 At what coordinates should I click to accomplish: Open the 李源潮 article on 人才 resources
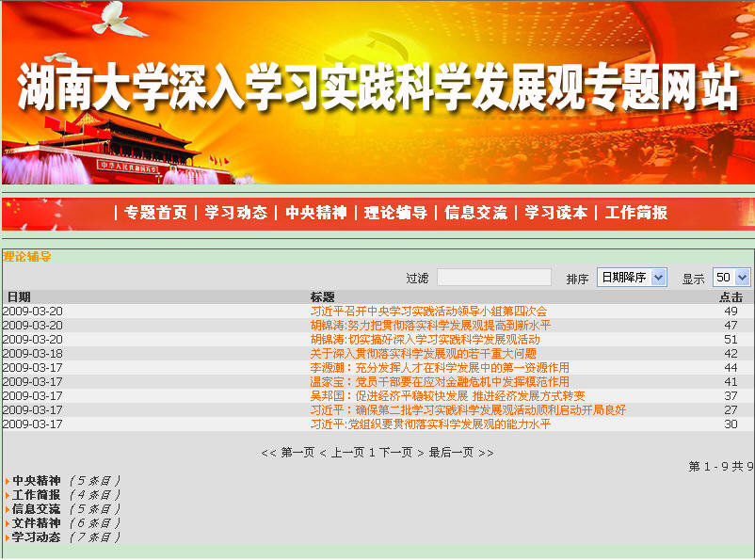pyautogui.click(x=440, y=368)
